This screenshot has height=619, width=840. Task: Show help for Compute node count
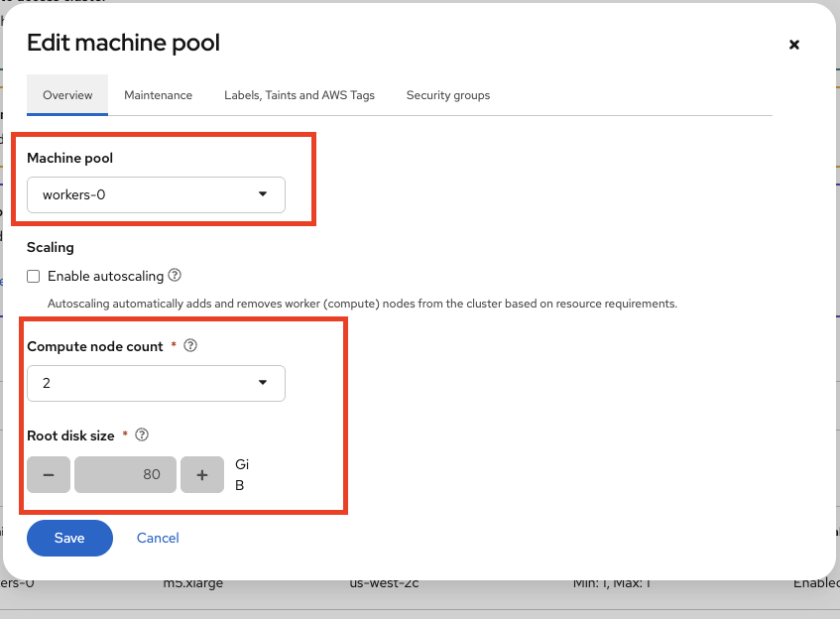pos(190,345)
